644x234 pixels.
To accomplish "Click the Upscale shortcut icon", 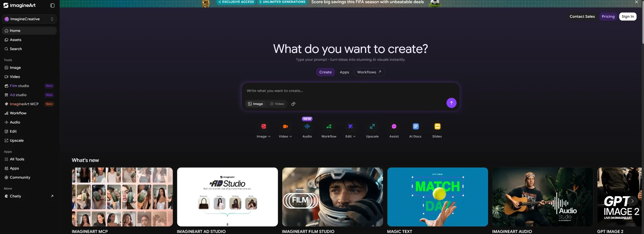I will 372,126.
